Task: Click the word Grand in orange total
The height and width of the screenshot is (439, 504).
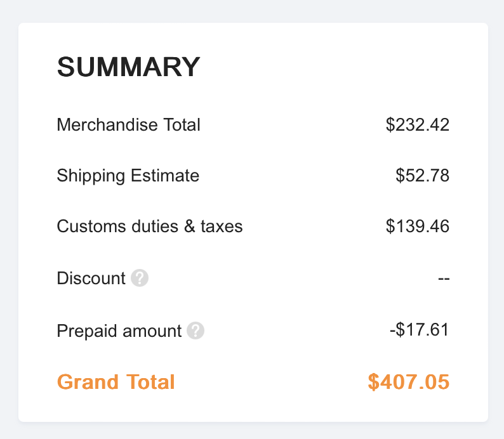Action: pyautogui.click(x=88, y=382)
